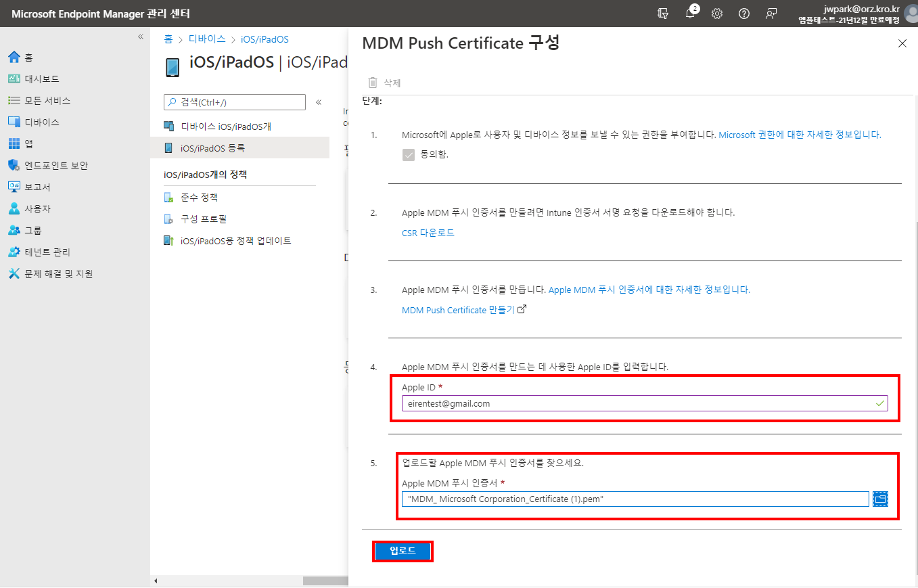
Task: Open the 홈 item in left sidebar
Action: (20, 58)
